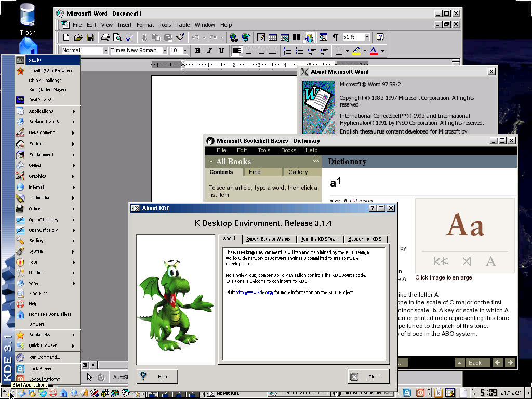
Task: Select the Center alignment icon
Action: tap(248, 51)
